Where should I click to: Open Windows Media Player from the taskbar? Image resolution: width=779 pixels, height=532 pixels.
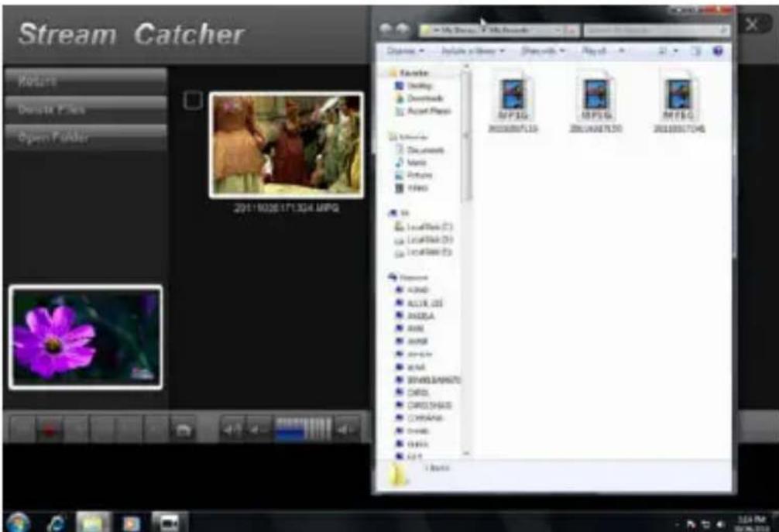129,521
